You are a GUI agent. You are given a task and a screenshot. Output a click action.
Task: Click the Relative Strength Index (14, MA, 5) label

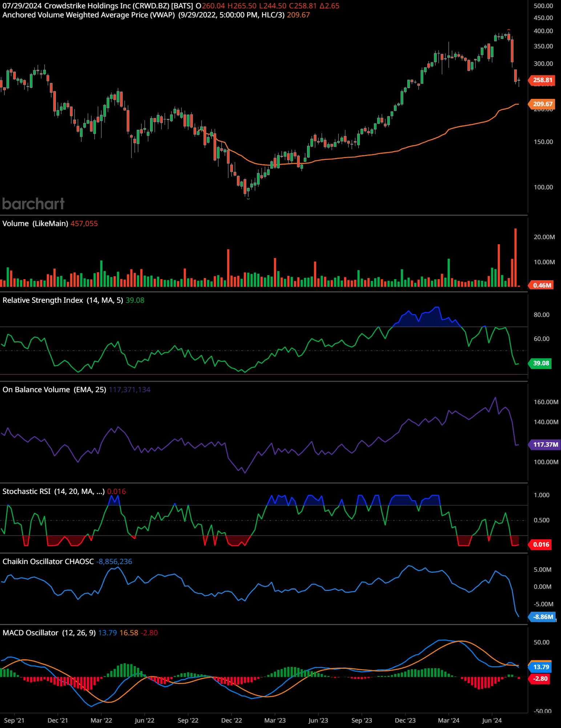[x=63, y=300]
